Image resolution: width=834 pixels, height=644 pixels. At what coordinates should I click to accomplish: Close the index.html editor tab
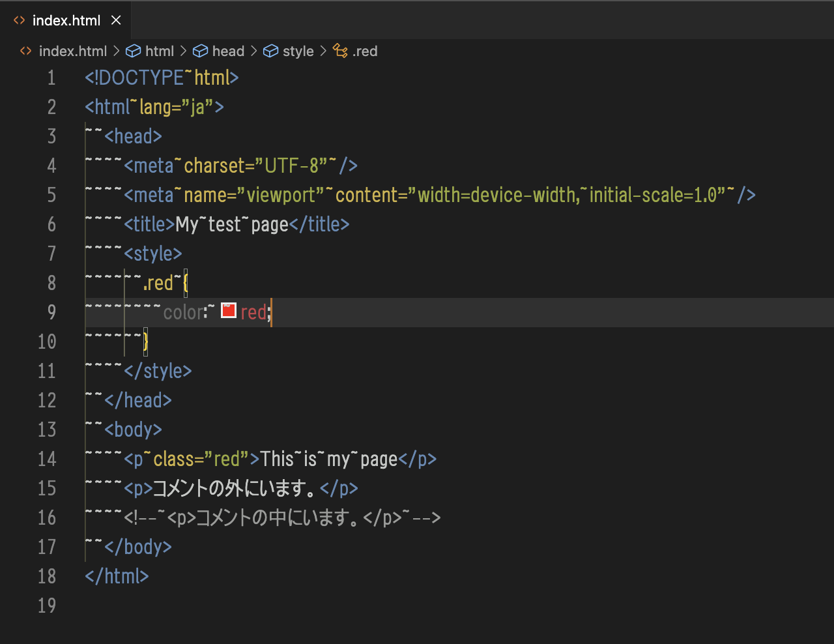(116, 21)
